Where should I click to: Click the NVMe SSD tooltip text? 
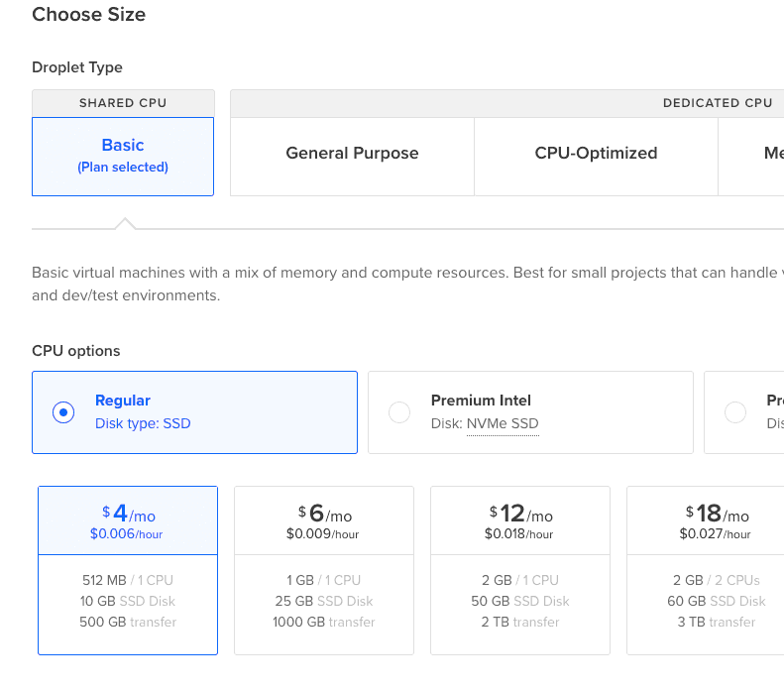503,423
